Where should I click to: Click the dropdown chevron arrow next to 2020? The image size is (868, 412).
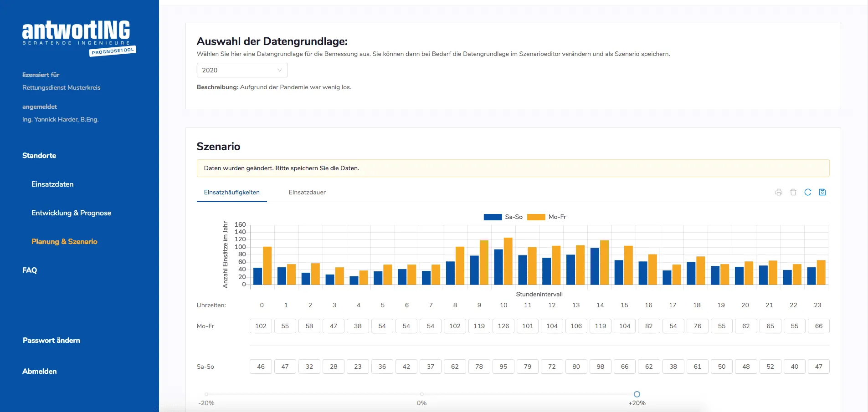tap(280, 70)
